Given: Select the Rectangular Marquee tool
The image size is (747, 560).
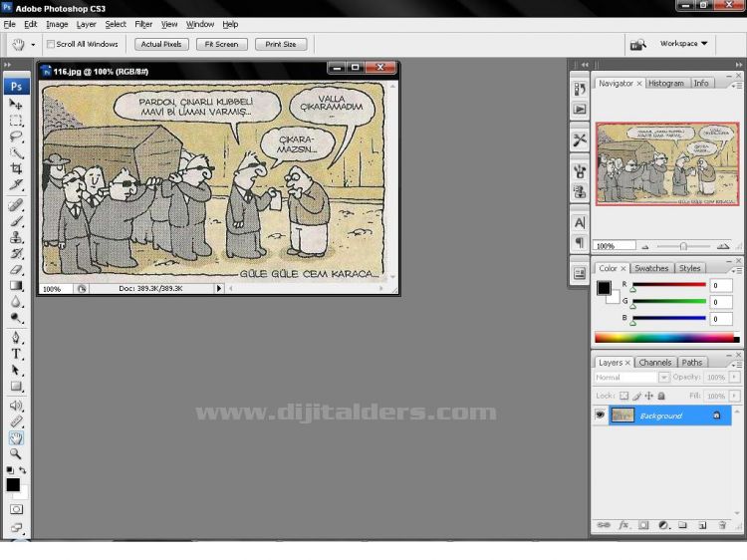Looking at the screenshot, I should [16, 121].
